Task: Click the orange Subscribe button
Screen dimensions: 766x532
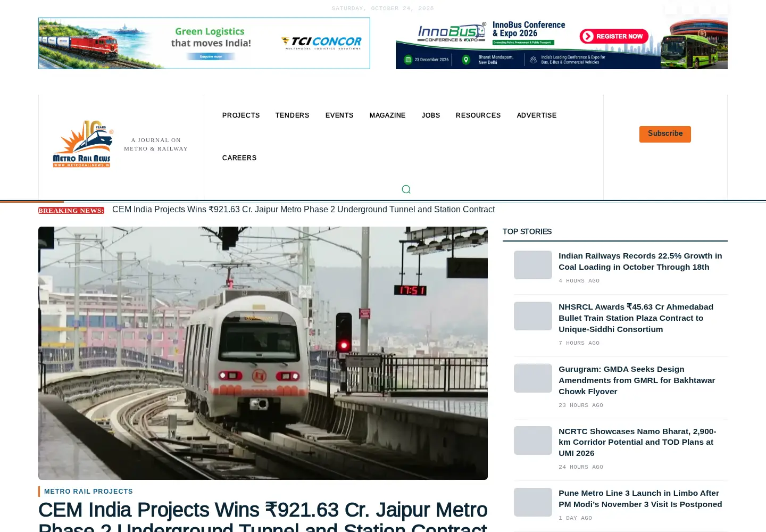Action: pos(665,134)
